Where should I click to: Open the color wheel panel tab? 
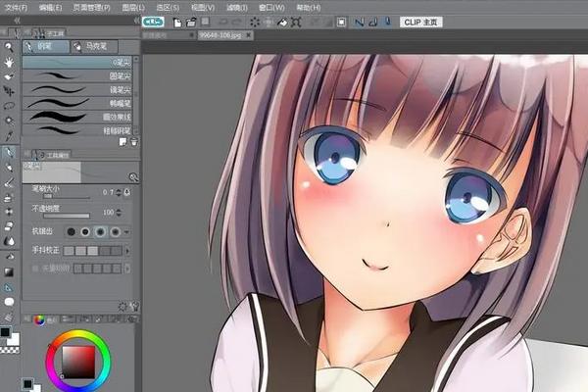coord(39,319)
